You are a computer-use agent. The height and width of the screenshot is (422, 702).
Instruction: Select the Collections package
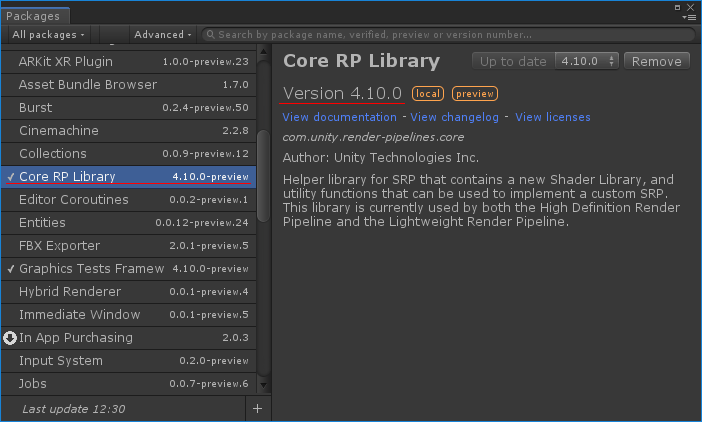pyautogui.click(x=129, y=154)
